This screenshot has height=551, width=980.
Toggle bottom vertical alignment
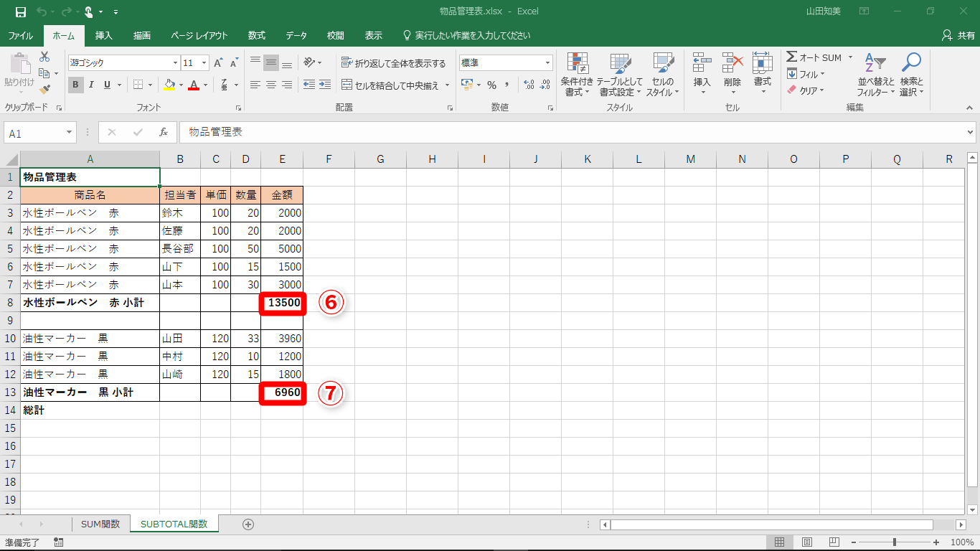click(287, 62)
